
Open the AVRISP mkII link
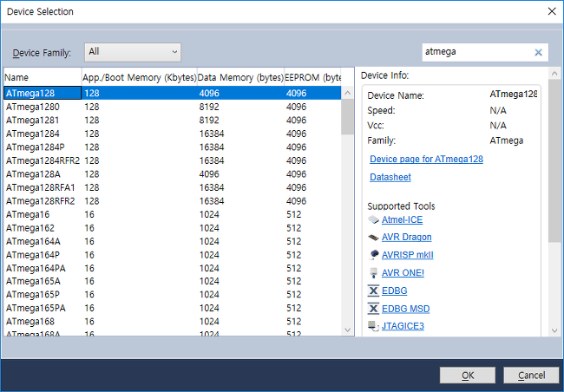(x=408, y=255)
